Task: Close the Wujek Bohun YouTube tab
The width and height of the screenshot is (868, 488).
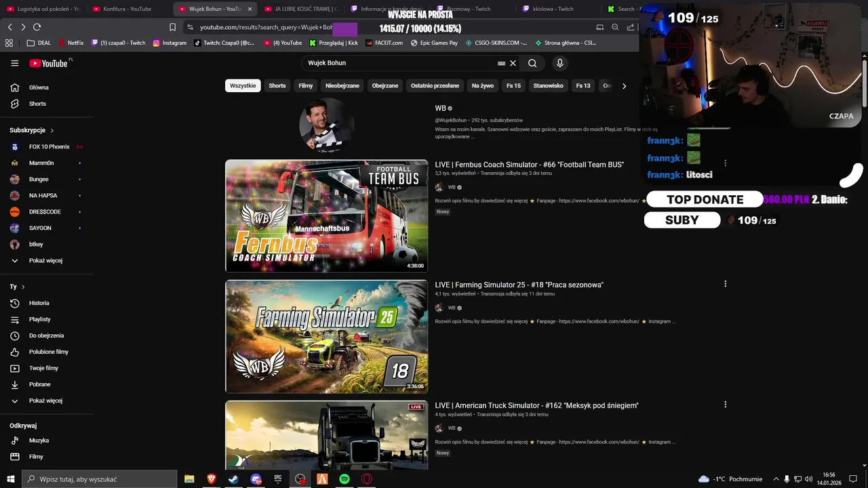Action: pos(250,9)
